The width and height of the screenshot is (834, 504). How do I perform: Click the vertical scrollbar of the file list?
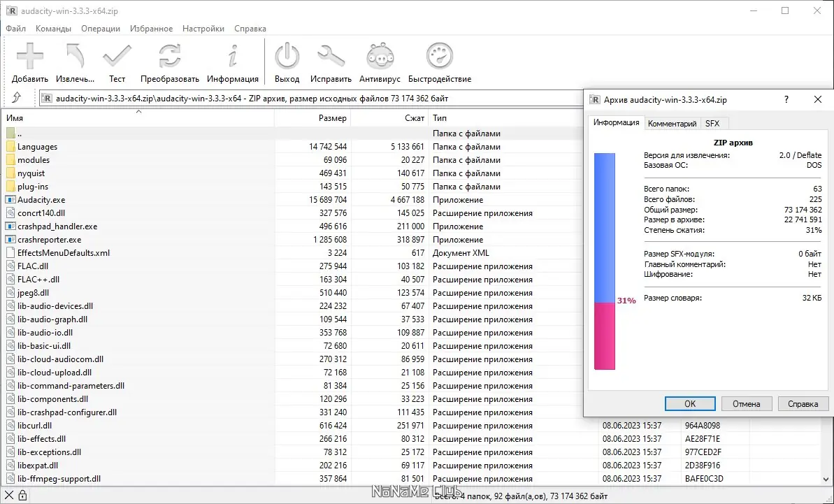point(826,449)
